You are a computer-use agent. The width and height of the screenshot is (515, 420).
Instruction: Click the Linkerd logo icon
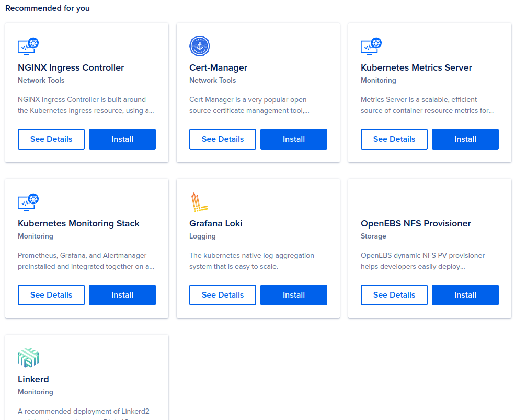[x=28, y=358]
